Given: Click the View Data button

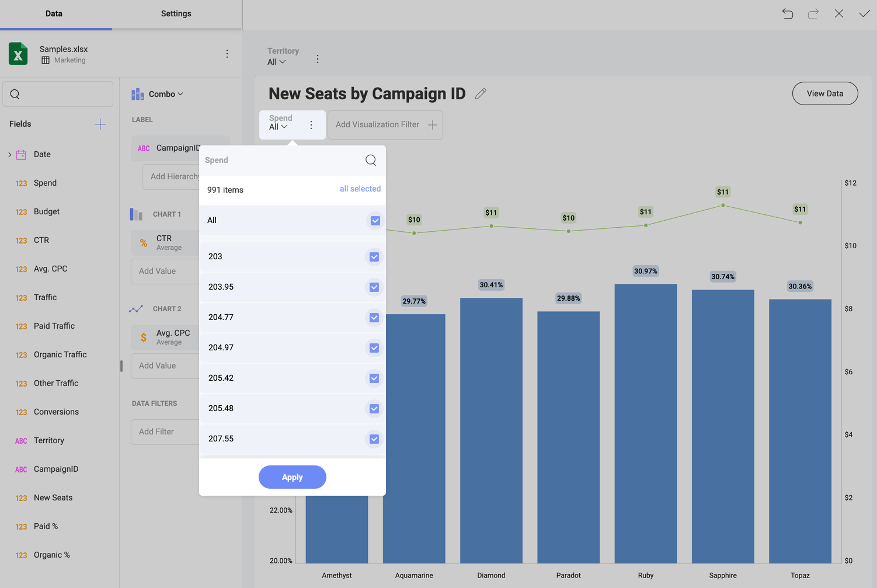Looking at the screenshot, I should pyautogui.click(x=825, y=93).
